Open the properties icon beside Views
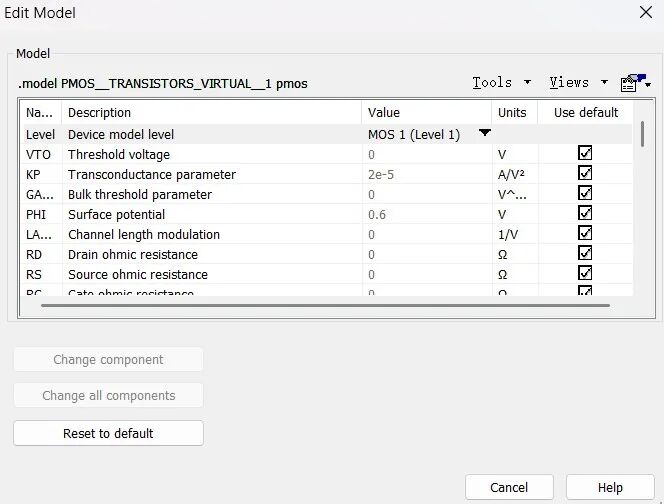This screenshot has height=504, width=664. pos(635,83)
